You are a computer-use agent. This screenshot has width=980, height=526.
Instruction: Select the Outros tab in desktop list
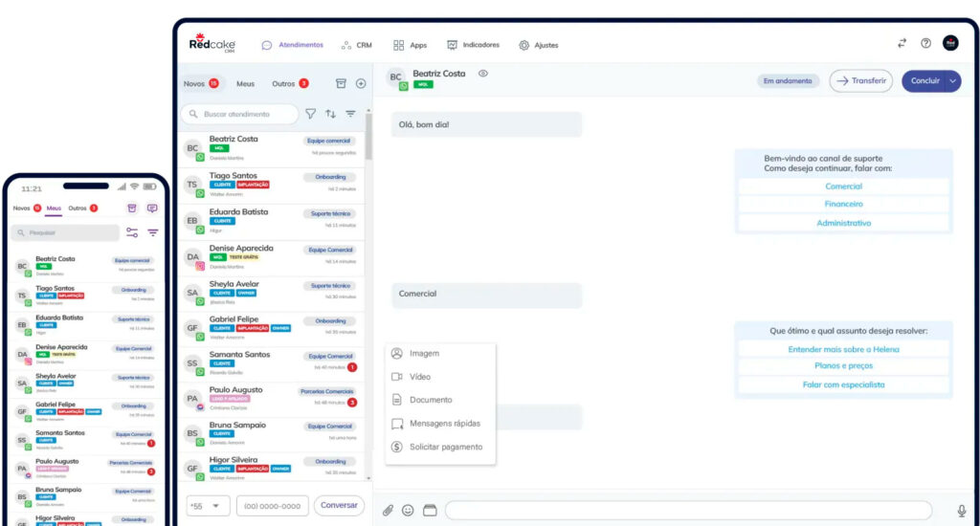pos(290,83)
